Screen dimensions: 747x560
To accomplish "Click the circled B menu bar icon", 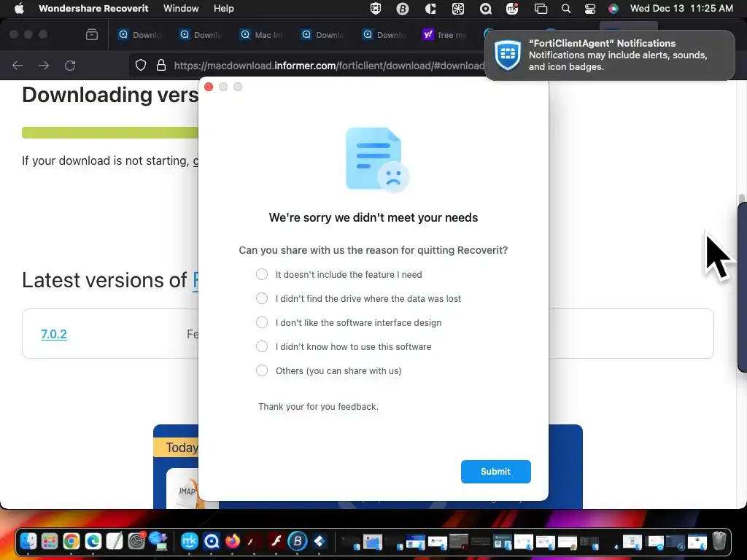I will tap(403, 9).
